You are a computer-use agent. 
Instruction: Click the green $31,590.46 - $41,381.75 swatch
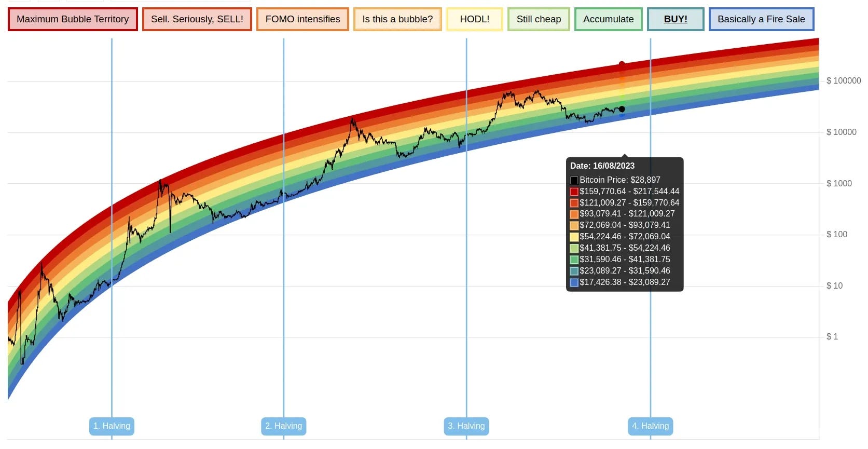(574, 260)
